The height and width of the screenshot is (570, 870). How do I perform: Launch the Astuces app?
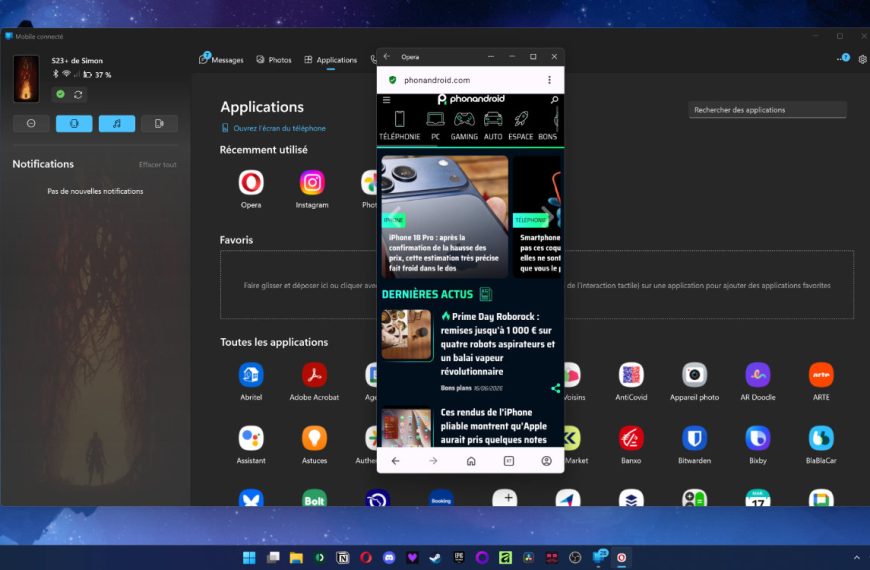point(314,438)
